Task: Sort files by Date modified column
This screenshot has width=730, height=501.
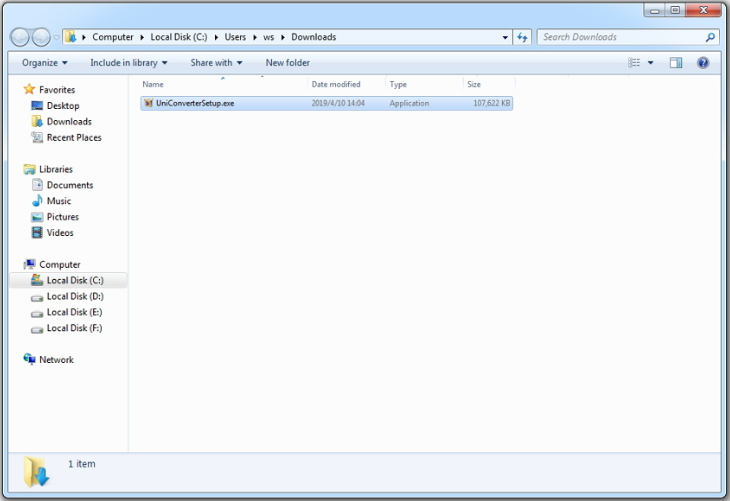Action: coord(335,85)
